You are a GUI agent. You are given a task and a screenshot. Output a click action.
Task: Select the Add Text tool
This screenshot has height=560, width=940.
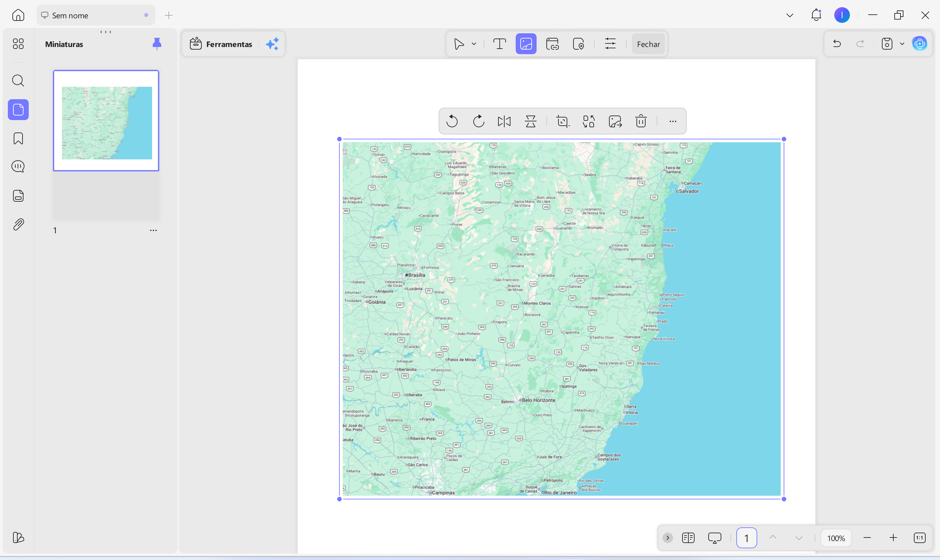500,44
